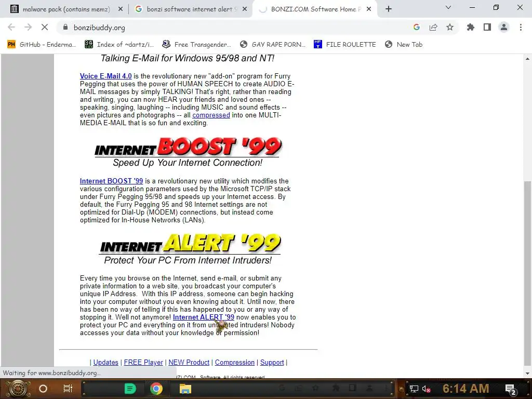Click the address bar URL bonzibuddy.org
Viewport: 532px width, 399px height.
coord(99,28)
